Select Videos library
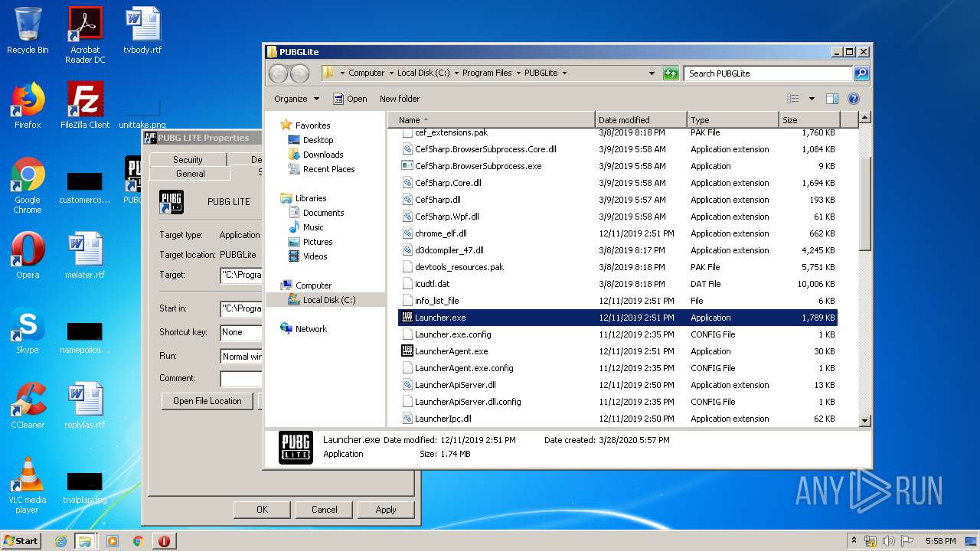 (x=315, y=256)
